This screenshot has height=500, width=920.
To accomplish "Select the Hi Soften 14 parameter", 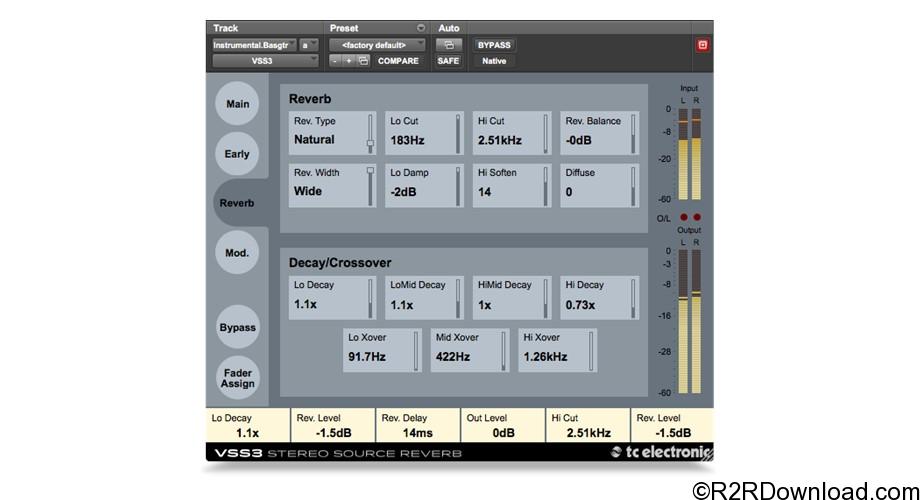I will click(512, 185).
